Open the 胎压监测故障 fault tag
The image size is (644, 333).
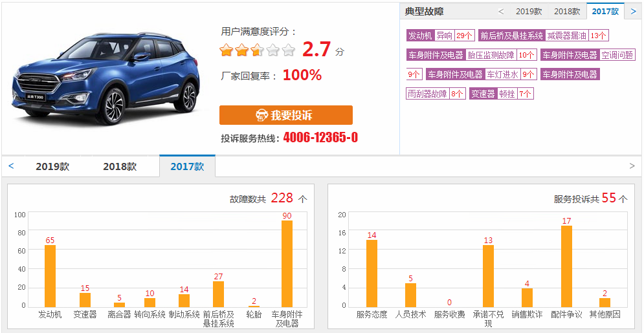point(491,55)
